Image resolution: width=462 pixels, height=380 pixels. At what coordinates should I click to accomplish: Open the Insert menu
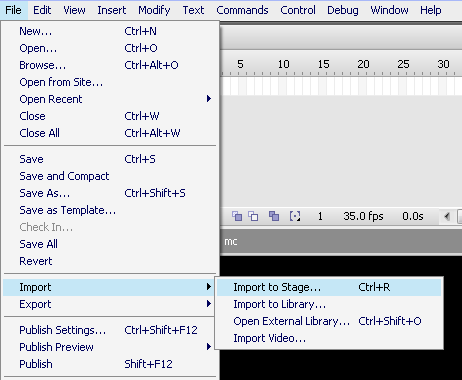[112, 10]
